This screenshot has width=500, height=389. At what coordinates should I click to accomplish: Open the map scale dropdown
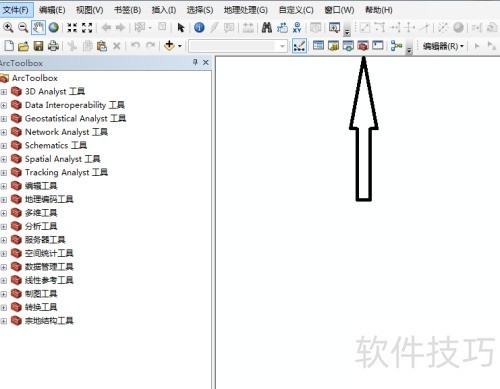(283, 46)
